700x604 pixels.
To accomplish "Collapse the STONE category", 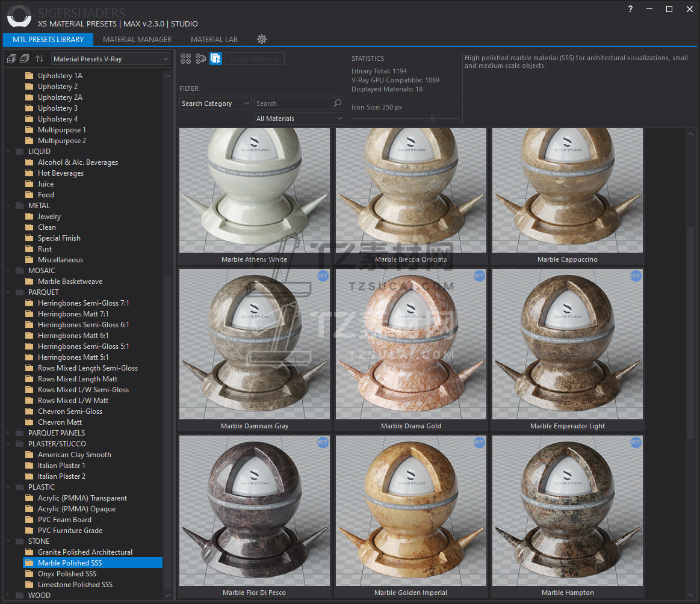I will [x=8, y=541].
